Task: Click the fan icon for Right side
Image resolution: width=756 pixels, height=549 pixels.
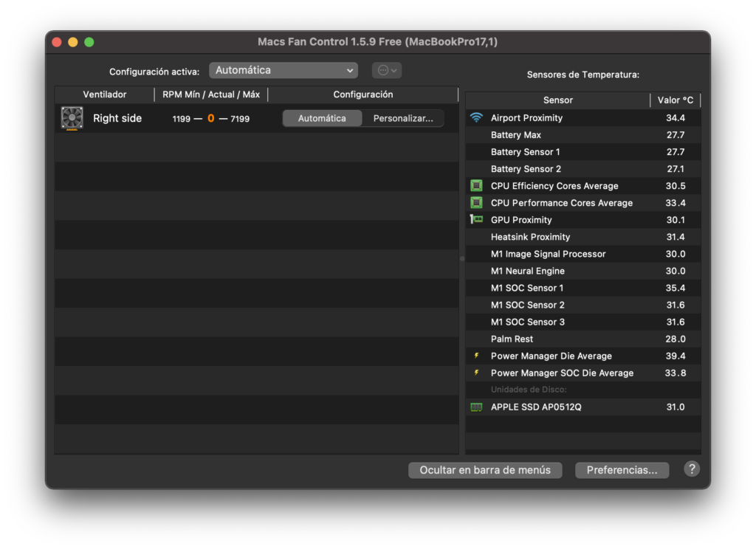Action: click(72, 118)
